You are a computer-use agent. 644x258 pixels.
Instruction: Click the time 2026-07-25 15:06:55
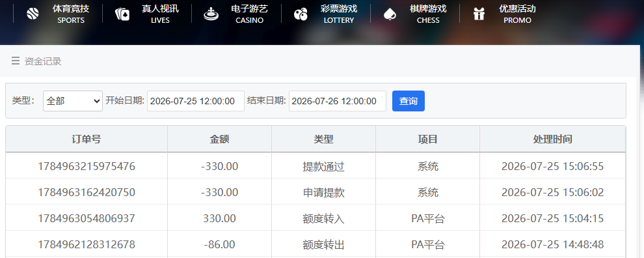pos(552,166)
